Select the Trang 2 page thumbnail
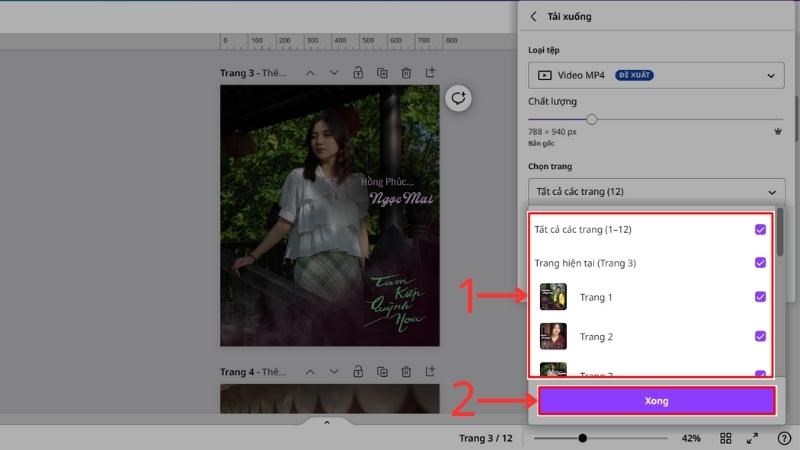The height and width of the screenshot is (450, 800). point(553,336)
